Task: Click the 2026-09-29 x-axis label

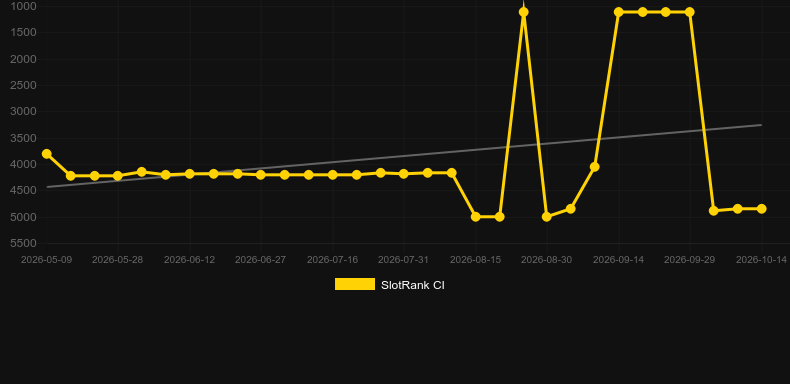Action: pyautogui.click(x=690, y=260)
